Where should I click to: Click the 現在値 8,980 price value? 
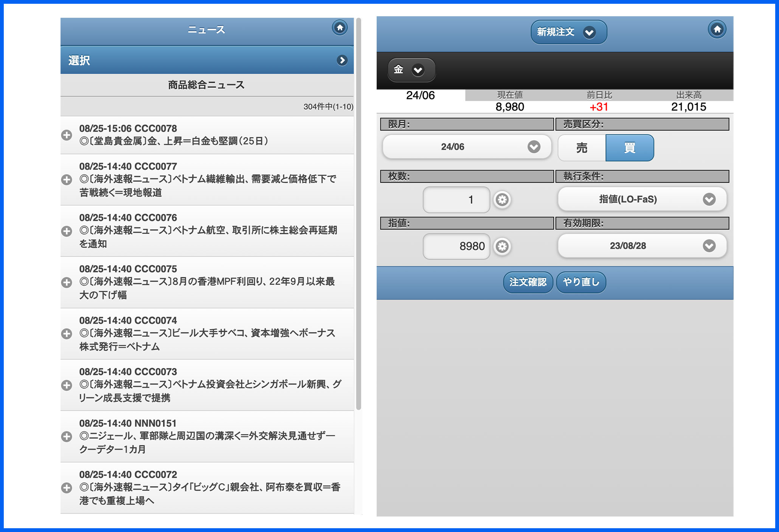click(510, 107)
